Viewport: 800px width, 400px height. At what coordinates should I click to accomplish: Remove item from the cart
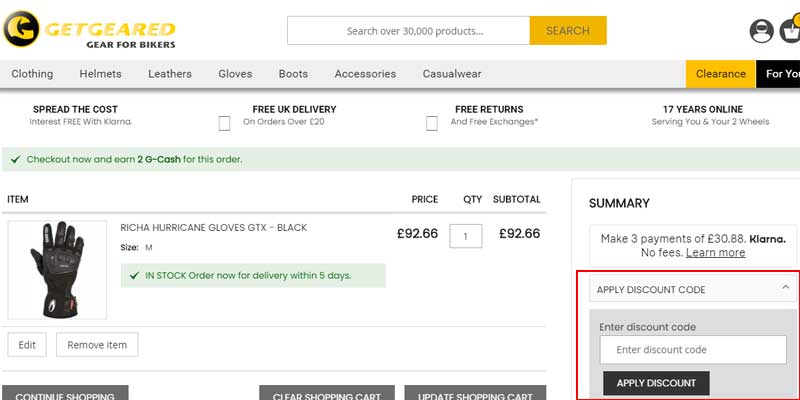pyautogui.click(x=97, y=345)
